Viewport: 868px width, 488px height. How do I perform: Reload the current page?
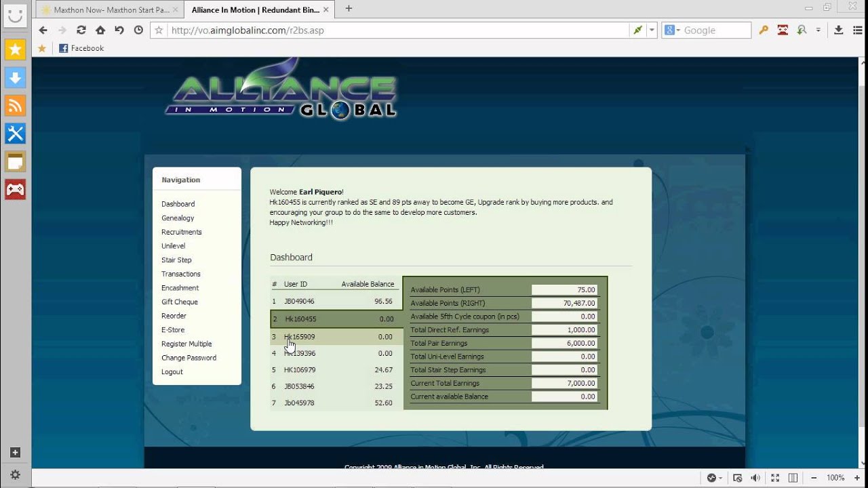click(x=81, y=30)
